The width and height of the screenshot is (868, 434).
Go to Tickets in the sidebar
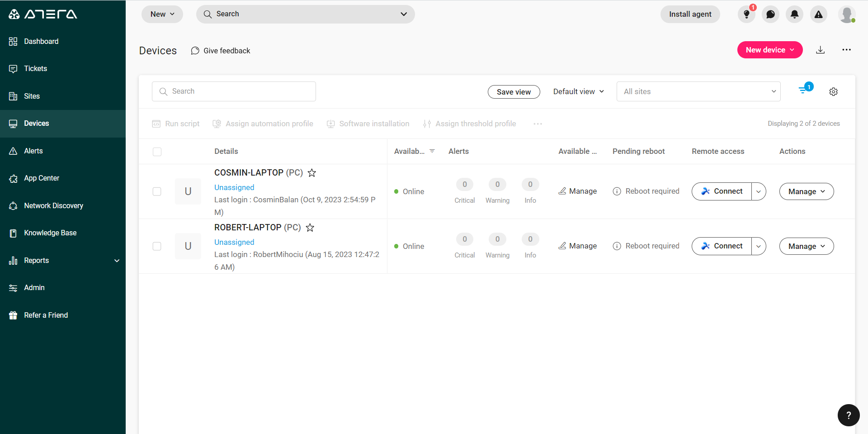(x=35, y=69)
